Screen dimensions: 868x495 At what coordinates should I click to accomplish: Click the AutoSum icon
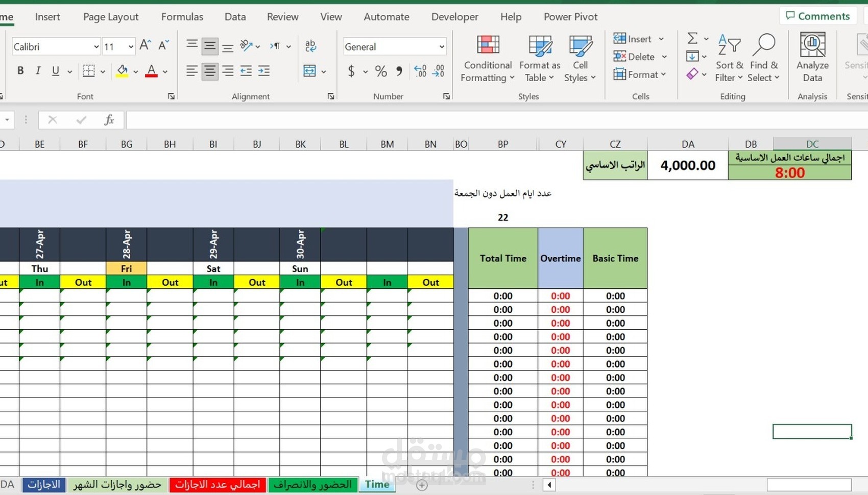(x=692, y=38)
